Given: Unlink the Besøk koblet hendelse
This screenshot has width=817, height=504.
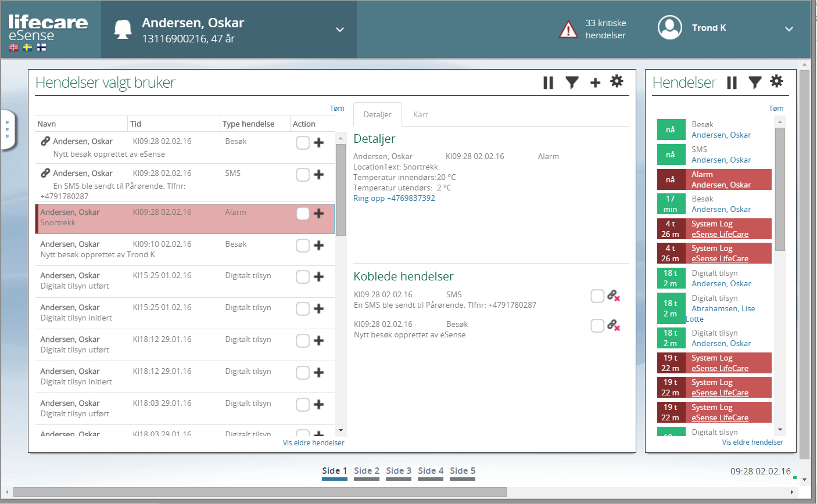Looking at the screenshot, I should click(x=614, y=325).
